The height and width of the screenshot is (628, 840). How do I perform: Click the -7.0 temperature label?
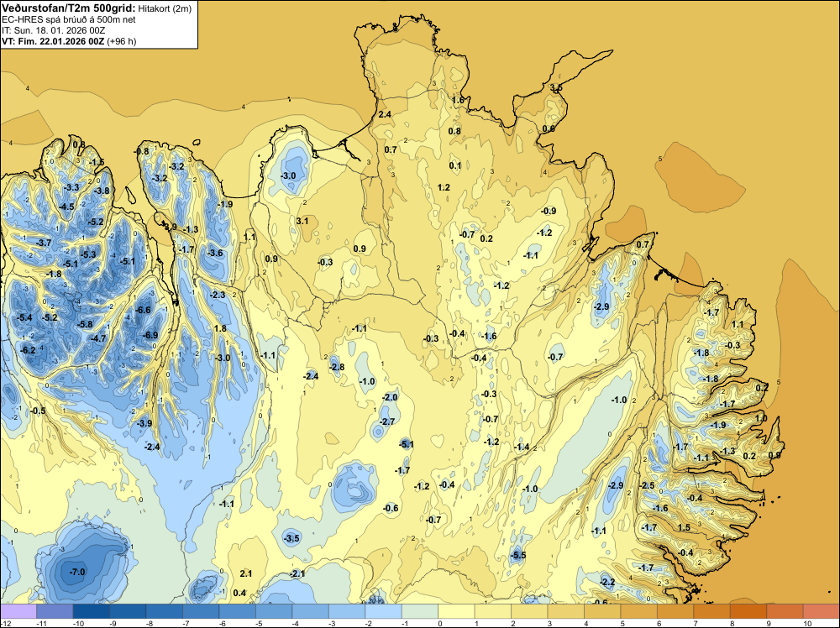point(77,572)
